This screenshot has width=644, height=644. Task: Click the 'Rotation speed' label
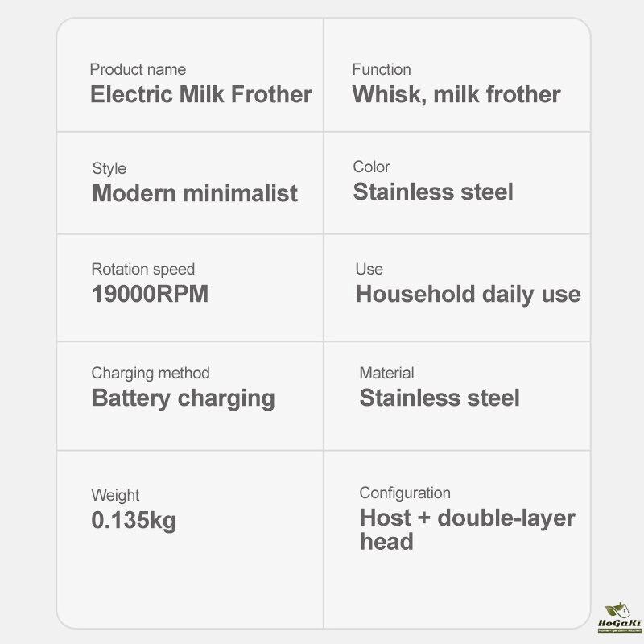pos(143,269)
